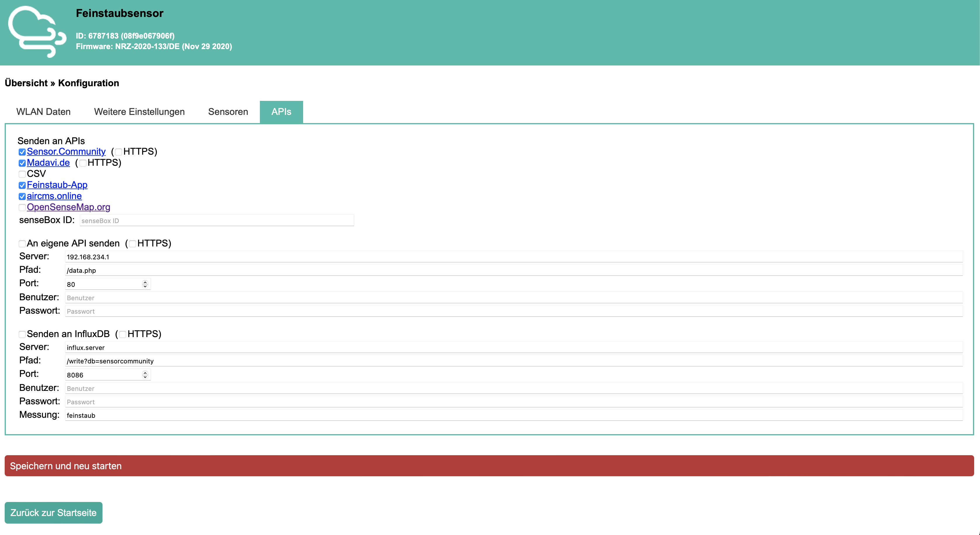Click the OpenSenseMap.org link icon
The height and width of the screenshot is (535, 980).
pyautogui.click(x=68, y=207)
